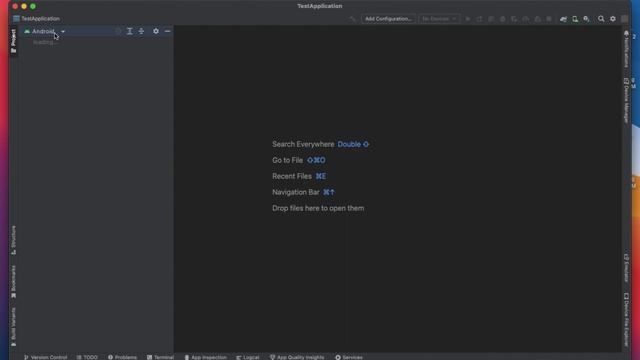The height and width of the screenshot is (360, 640).
Task: Click Sync Project with Gradle Files icon
Action: pyautogui.click(x=563, y=19)
